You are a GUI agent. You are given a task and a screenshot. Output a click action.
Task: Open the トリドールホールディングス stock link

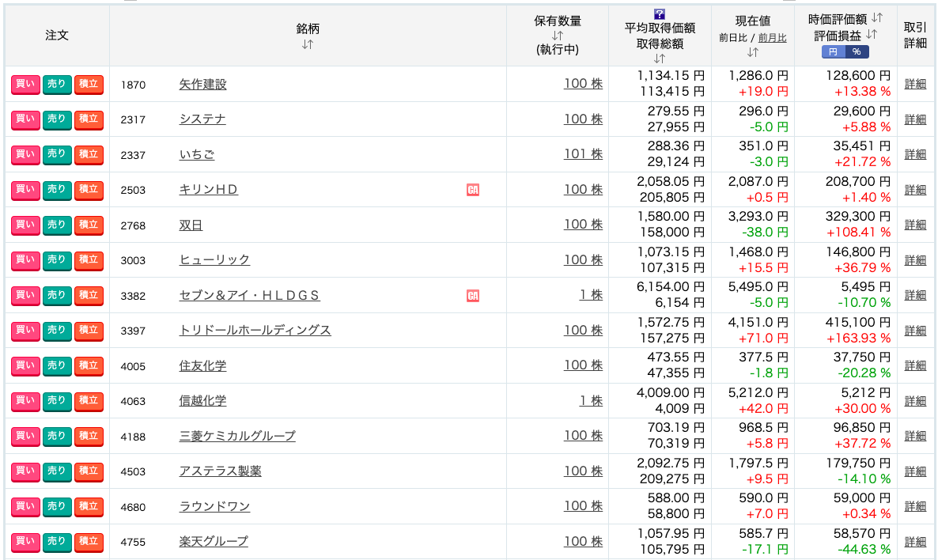(255, 331)
